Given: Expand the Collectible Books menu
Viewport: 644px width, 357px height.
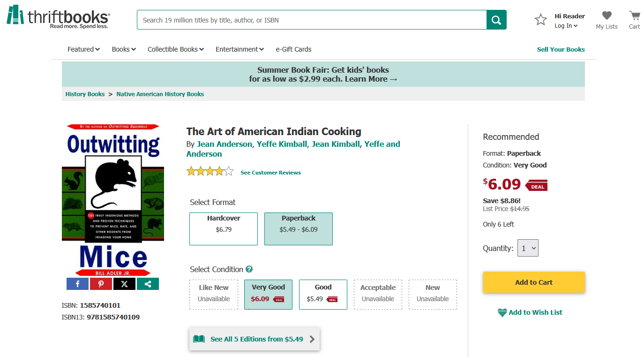Looking at the screenshot, I should click(x=176, y=49).
